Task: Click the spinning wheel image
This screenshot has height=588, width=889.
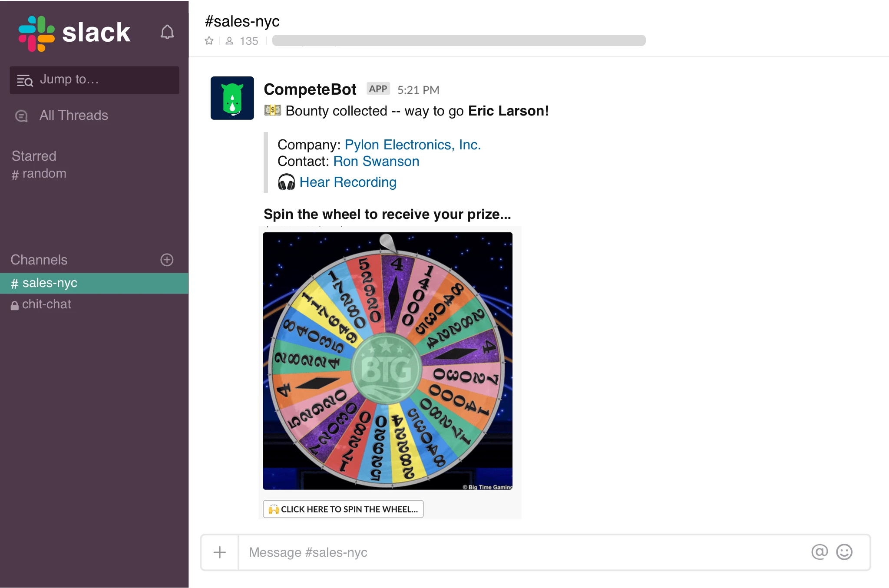Action: click(387, 361)
